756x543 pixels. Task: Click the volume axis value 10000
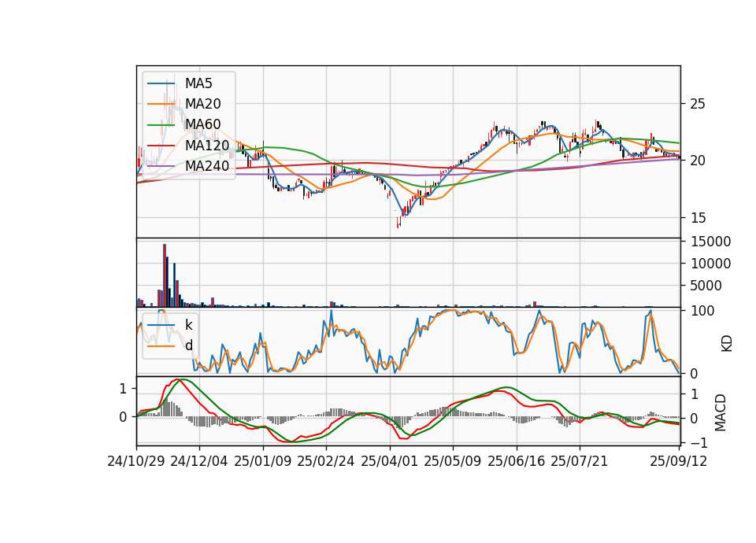710,264
